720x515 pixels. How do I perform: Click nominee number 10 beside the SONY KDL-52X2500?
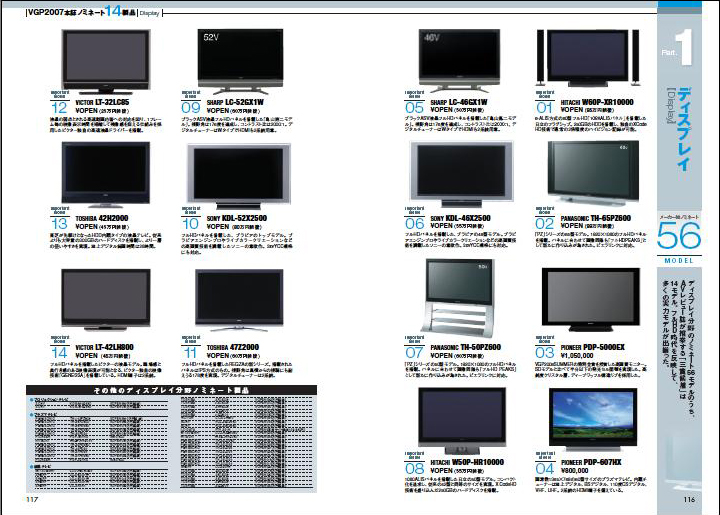[x=190, y=224]
